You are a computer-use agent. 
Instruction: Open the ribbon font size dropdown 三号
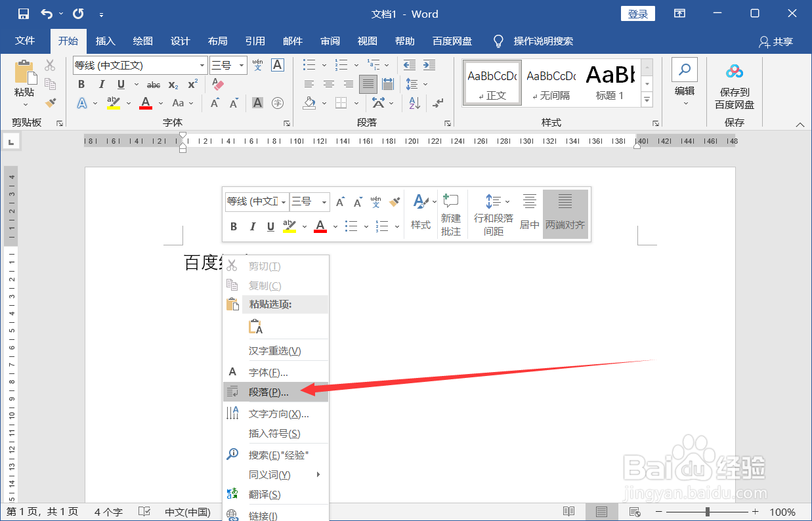coord(242,65)
